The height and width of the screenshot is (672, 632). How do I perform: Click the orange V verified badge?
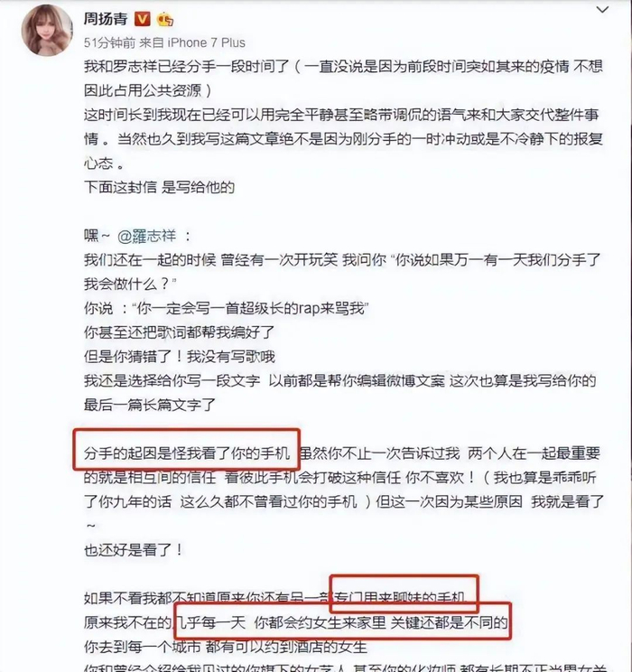click(143, 19)
